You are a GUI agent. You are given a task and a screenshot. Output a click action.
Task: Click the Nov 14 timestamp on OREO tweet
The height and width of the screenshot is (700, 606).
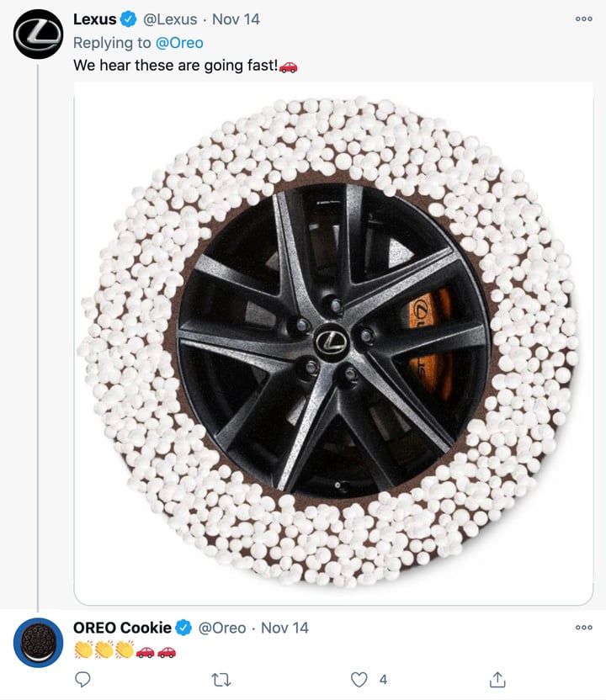[x=284, y=628]
